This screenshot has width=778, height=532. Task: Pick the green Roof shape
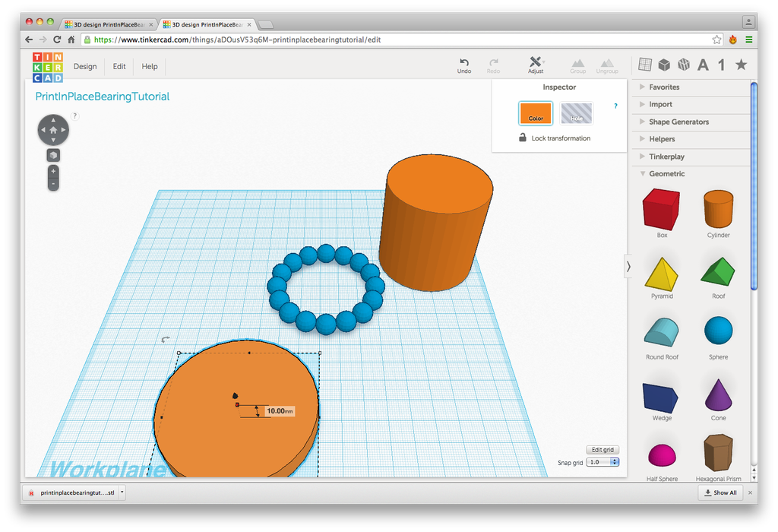tap(718, 271)
